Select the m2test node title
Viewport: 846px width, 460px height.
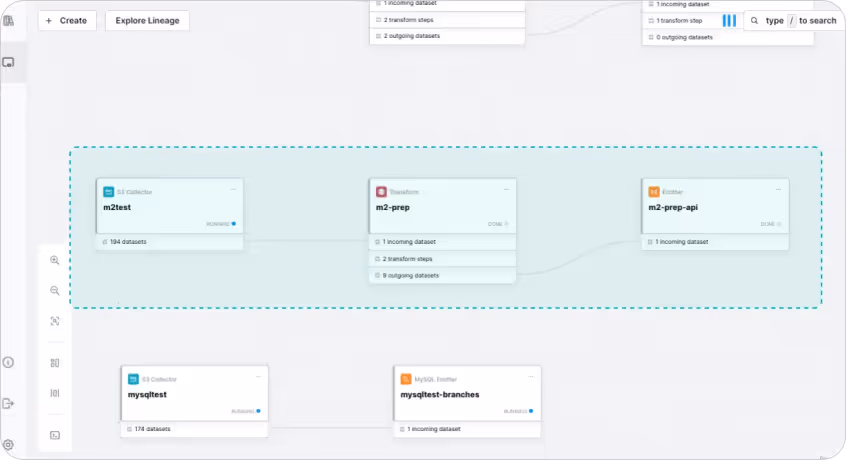coord(117,207)
